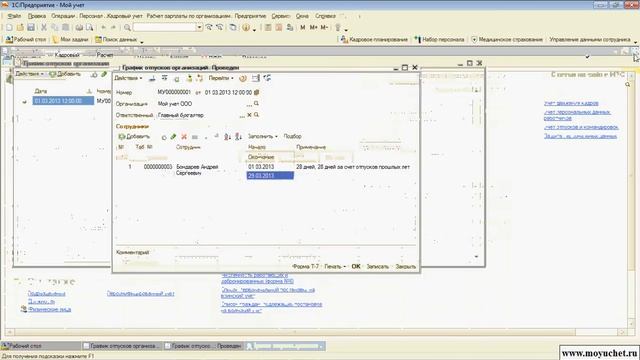The width and height of the screenshot is (640, 360).
Task: Click the Подбор button
Action: click(x=293, y=136)
